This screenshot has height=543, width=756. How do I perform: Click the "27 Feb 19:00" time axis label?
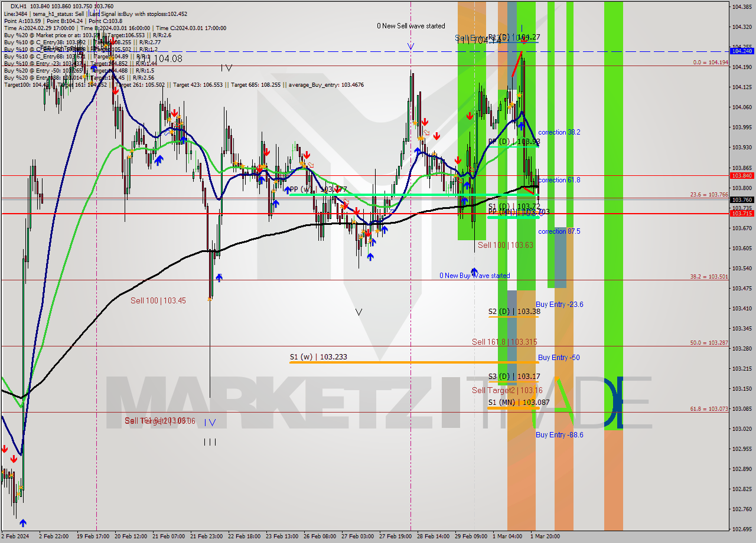pos(395,537)
